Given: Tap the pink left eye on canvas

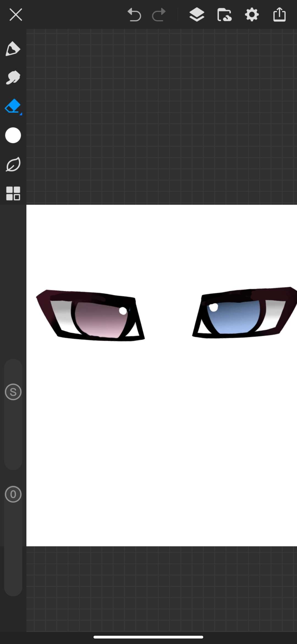Looking at the screenshot, I should [90, 316].
